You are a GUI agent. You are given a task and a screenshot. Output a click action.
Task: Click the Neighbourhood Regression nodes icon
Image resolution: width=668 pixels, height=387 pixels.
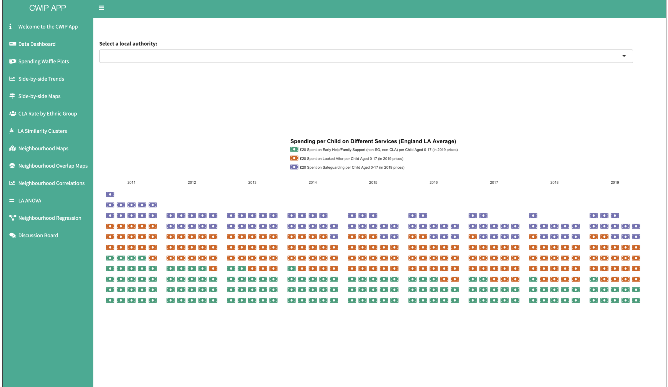12,218
